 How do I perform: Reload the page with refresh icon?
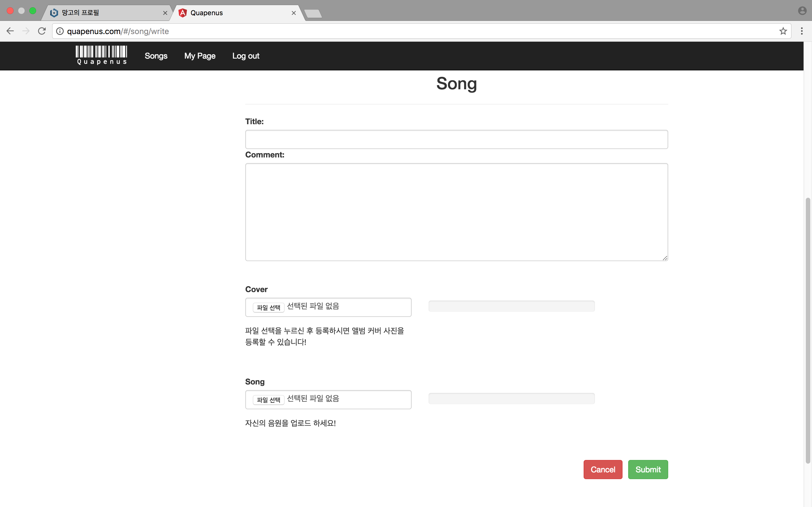tap(42, 31)
